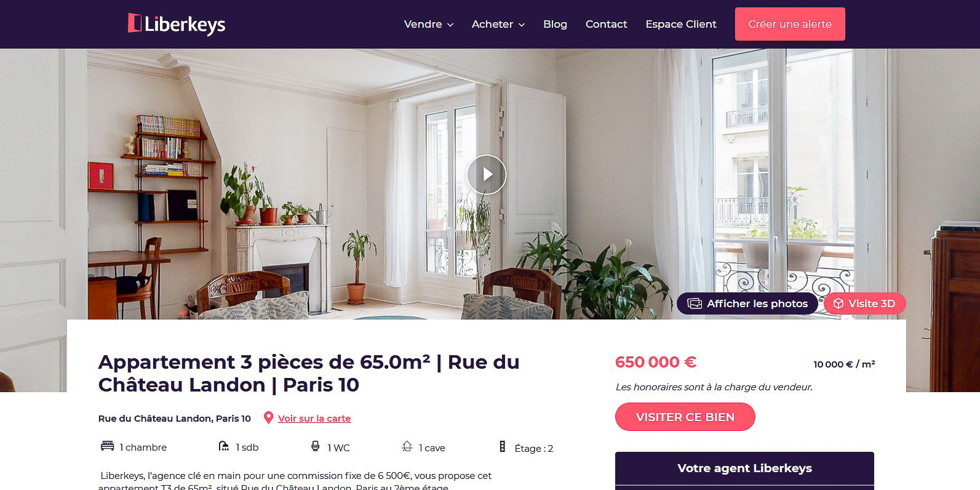Click the red map pin icon
This screenshot has width=980, height=490.
pyautogui.click(x=268, y=418)
